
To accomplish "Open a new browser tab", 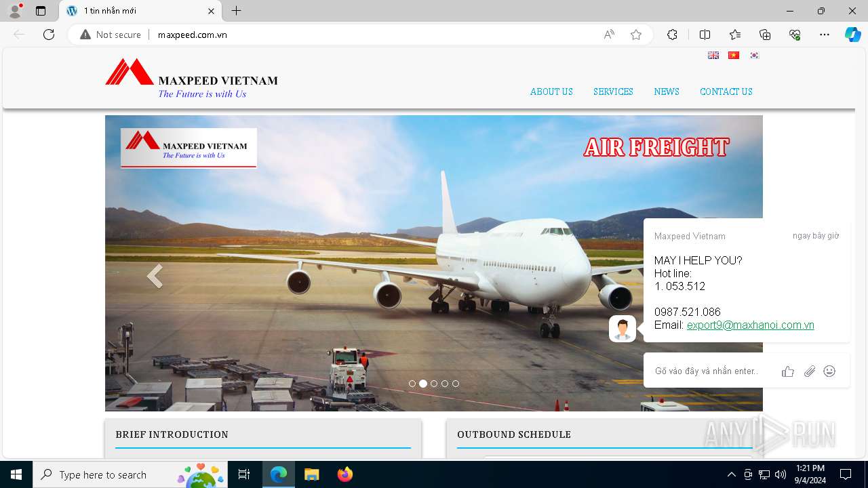I will pos(236,11).
